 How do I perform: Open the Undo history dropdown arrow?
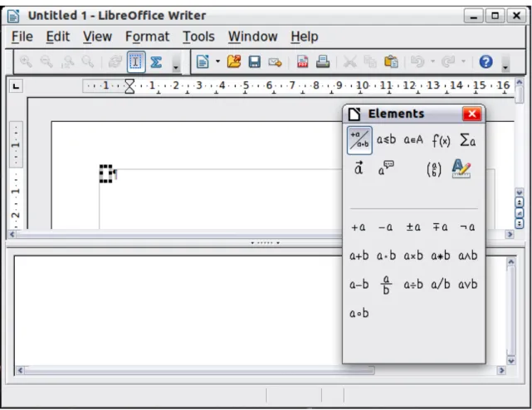(432, 61)
